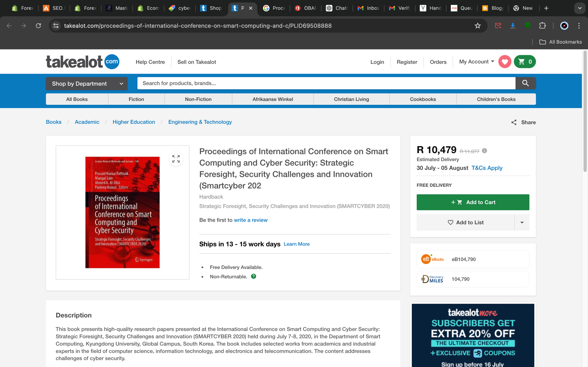
Task: Click the browser forward arrow
Action: (x=24, y=26)
